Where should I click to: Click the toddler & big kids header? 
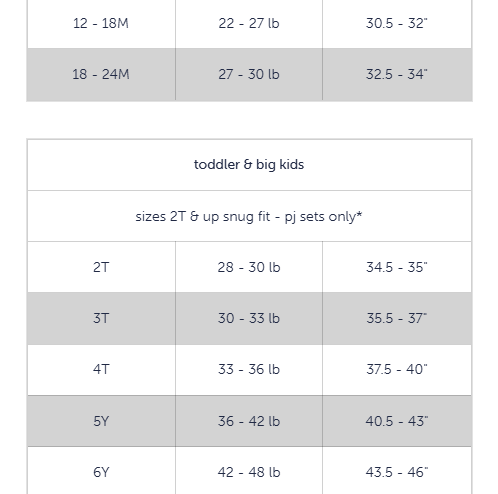249,165
